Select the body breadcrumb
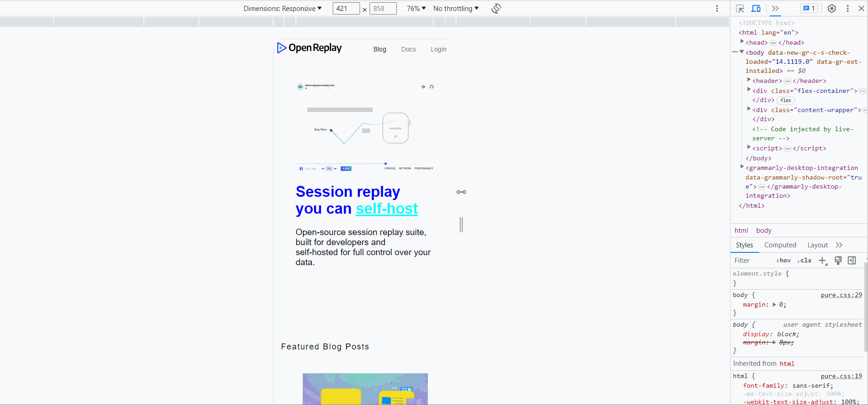This screenshot has width=868, height=405. (x=764, y=231)
